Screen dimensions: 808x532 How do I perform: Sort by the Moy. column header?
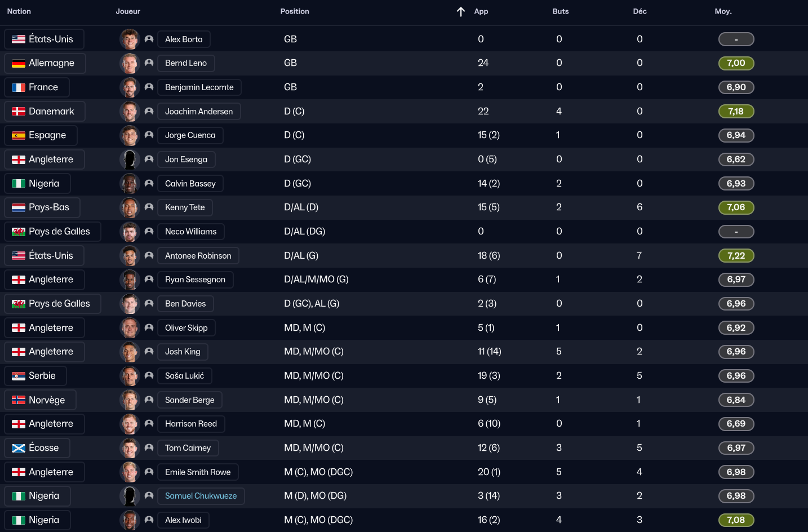(x=723, y=11)
